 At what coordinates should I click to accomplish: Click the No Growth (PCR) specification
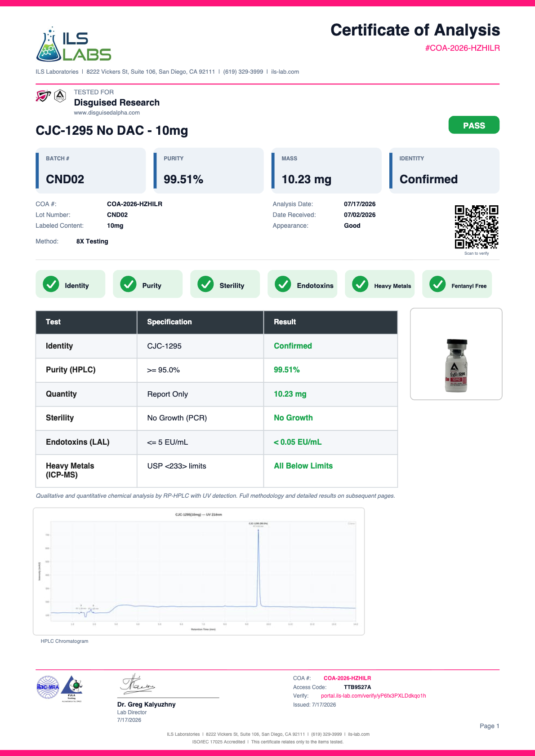pyautogui.click(x=177, y=418)
